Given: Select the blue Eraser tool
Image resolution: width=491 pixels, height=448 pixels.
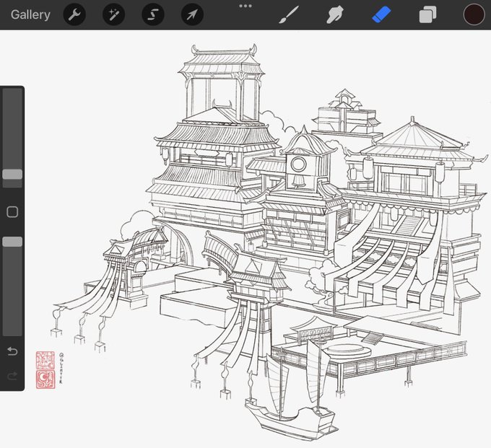Looking at the screenshot, I should (381, 14).
